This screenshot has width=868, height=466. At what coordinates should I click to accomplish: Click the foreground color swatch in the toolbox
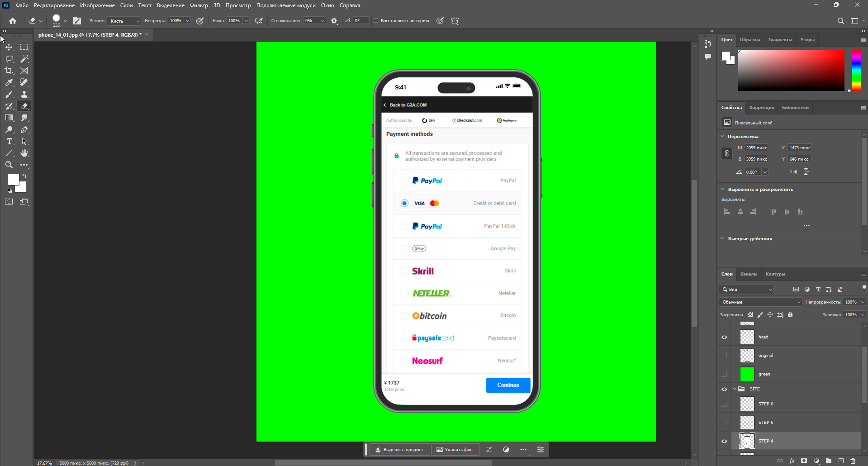(x=14, y=180)
